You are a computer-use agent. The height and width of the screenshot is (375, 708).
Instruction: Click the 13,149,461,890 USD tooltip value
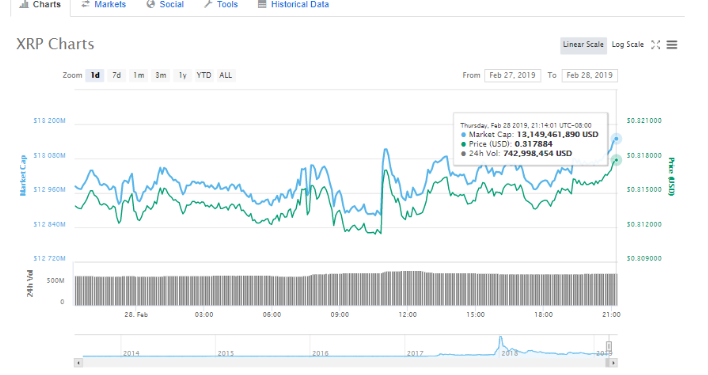pos(557,134)
